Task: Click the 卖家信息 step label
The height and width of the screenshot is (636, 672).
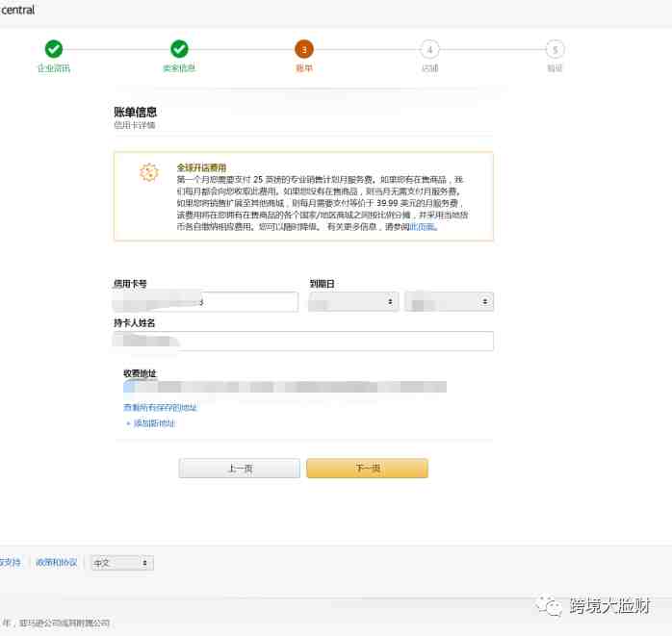Action: [x=179, y=68]
